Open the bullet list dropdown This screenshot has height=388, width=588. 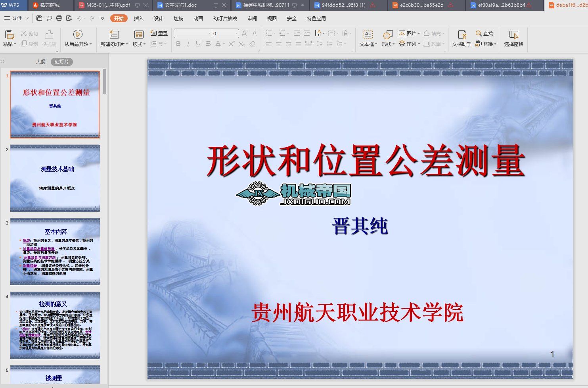274,34
